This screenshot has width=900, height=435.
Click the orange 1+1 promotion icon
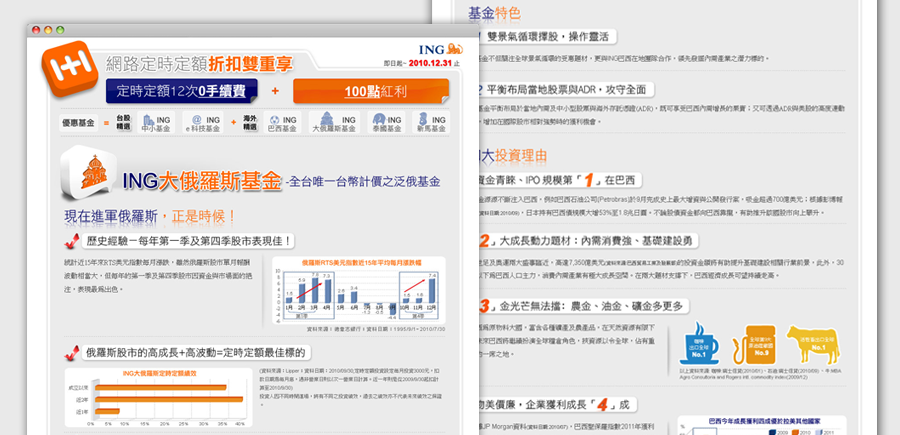click(x=69, y=68)
